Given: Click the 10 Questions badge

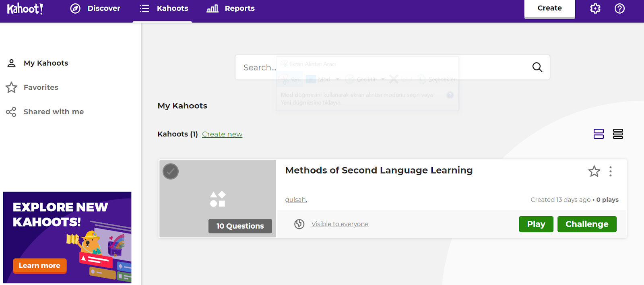Looking at the screenshot, I should coord(240,226).
